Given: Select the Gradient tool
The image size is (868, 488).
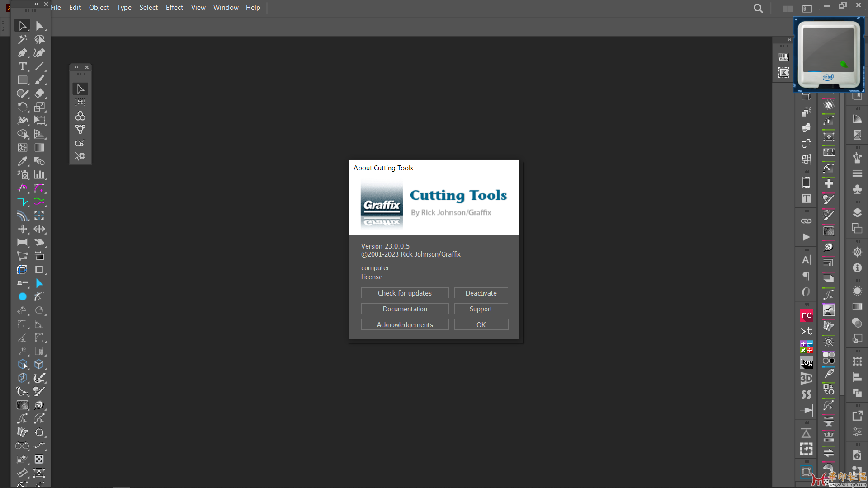Looking at the screenshot, I should click(39, 148).
